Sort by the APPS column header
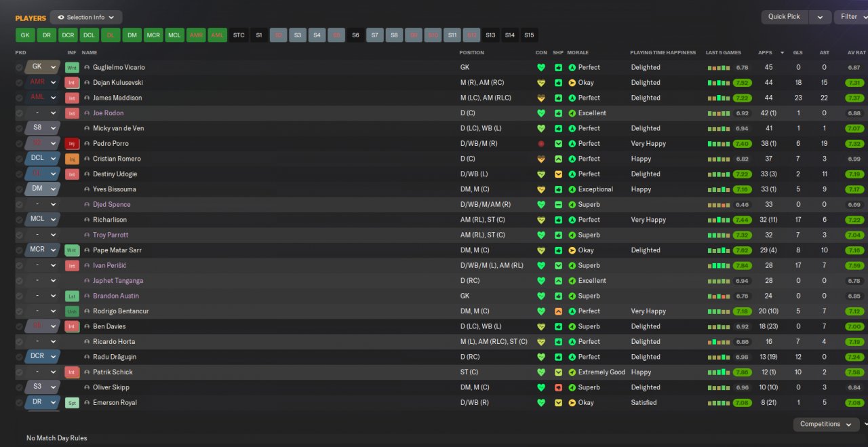This screenshot has width=868, height=447. pyautogui.click(x=765, y=52)
